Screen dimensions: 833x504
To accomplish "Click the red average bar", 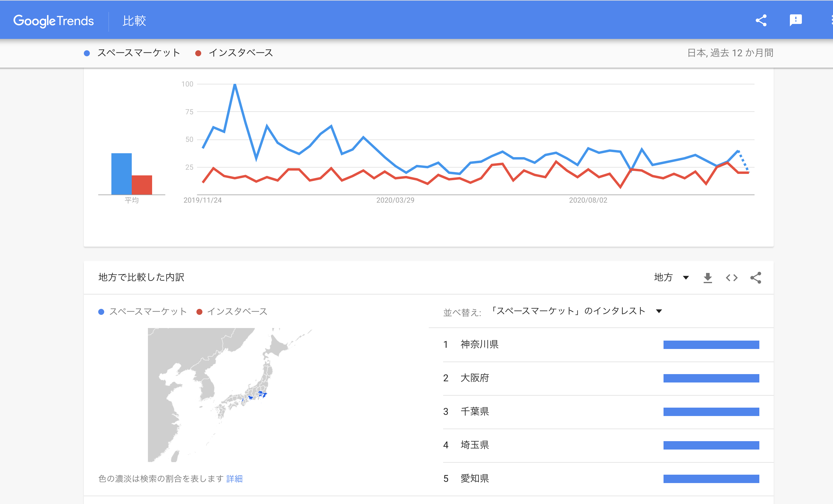I will pos(142,185).
